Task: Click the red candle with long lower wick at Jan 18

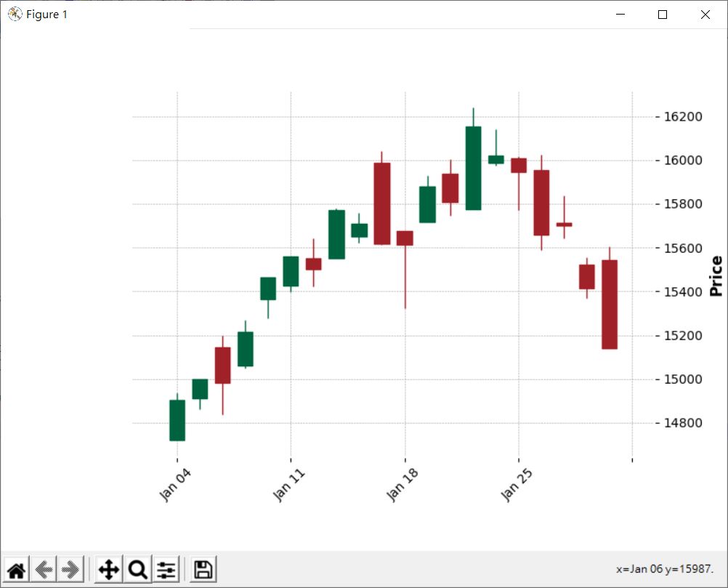Action: coord(405,238)
